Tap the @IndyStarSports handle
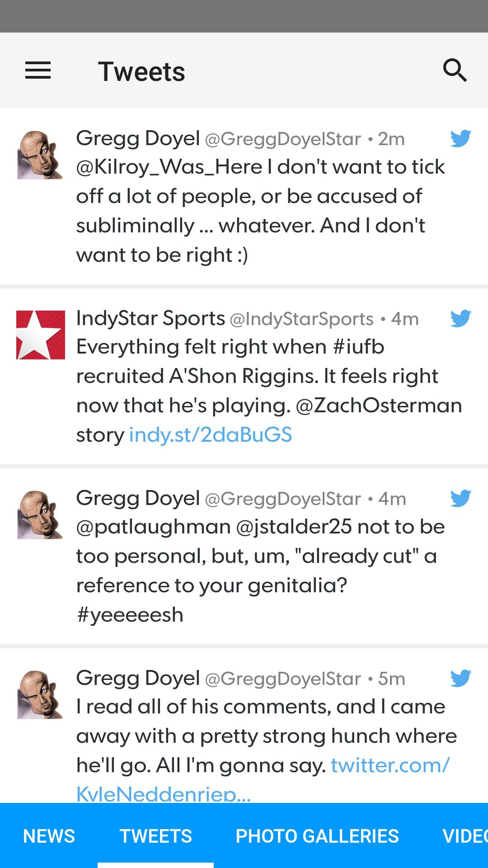 (x=301, y=319)
